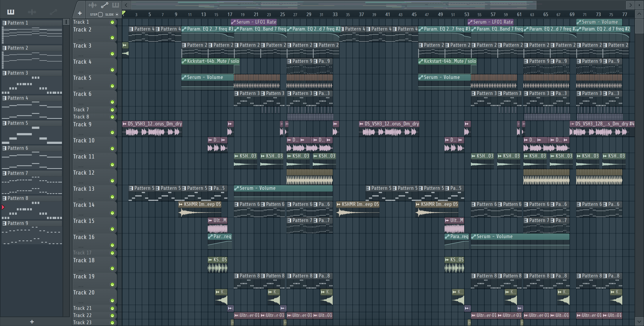Click the Track 14 header label

click(x=84, y=205)
